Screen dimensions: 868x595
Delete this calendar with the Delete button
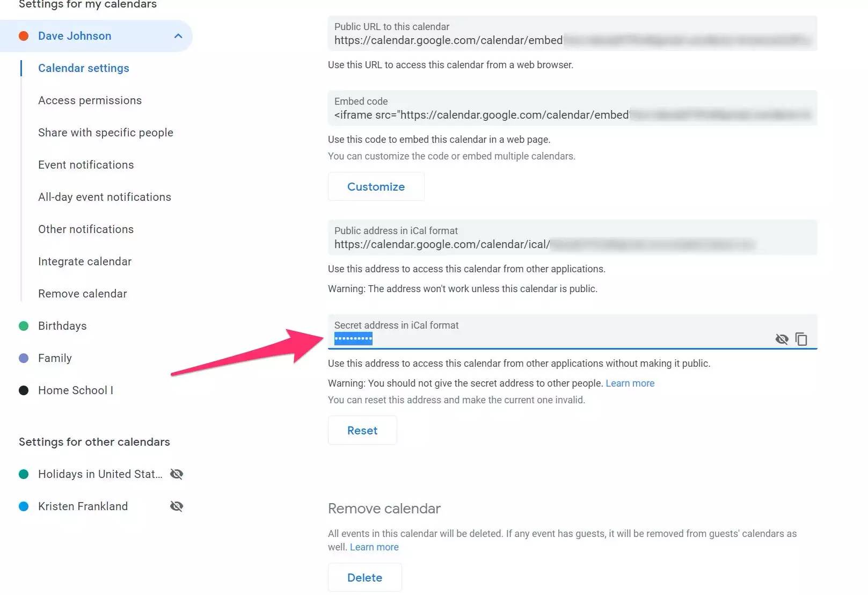point(364,578)
